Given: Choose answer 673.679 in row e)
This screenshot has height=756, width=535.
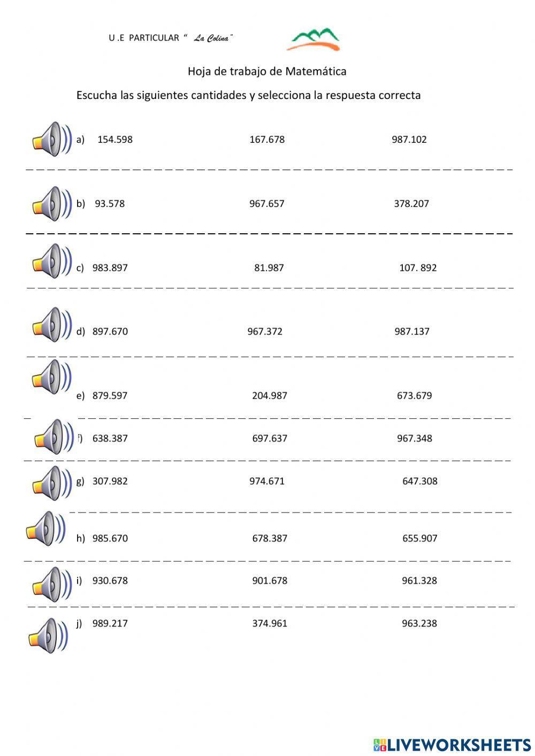Looking at the screenshot, I should coord(415,396).
